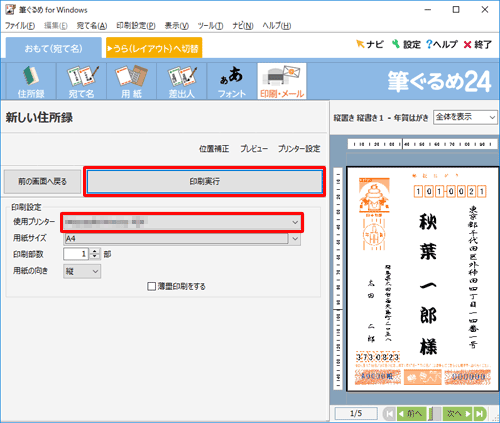Click the プリンター設定 printer settings link
This screenshot has width=500, height=423.
pos(299,149)
